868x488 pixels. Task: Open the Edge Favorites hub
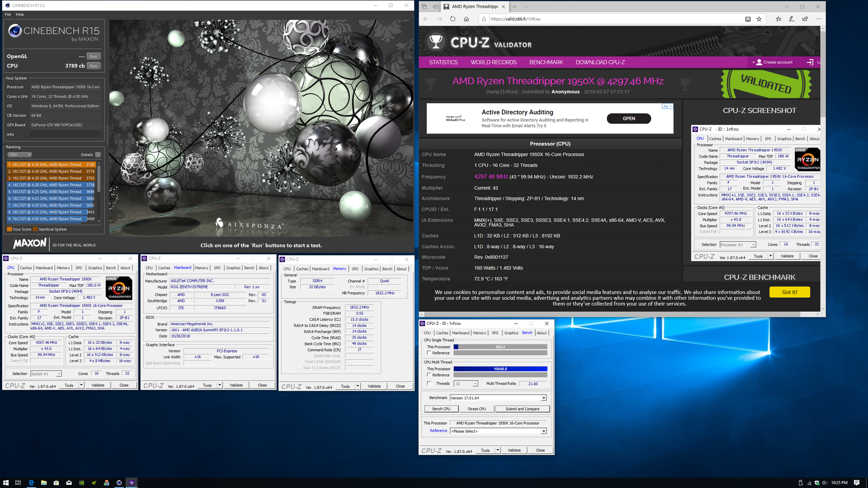pos(778,19)
